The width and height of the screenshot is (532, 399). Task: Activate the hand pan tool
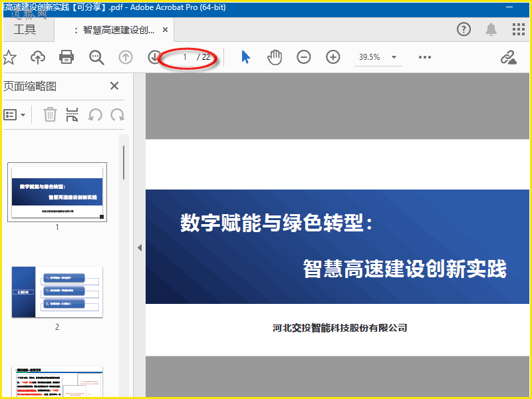[275, 57]
